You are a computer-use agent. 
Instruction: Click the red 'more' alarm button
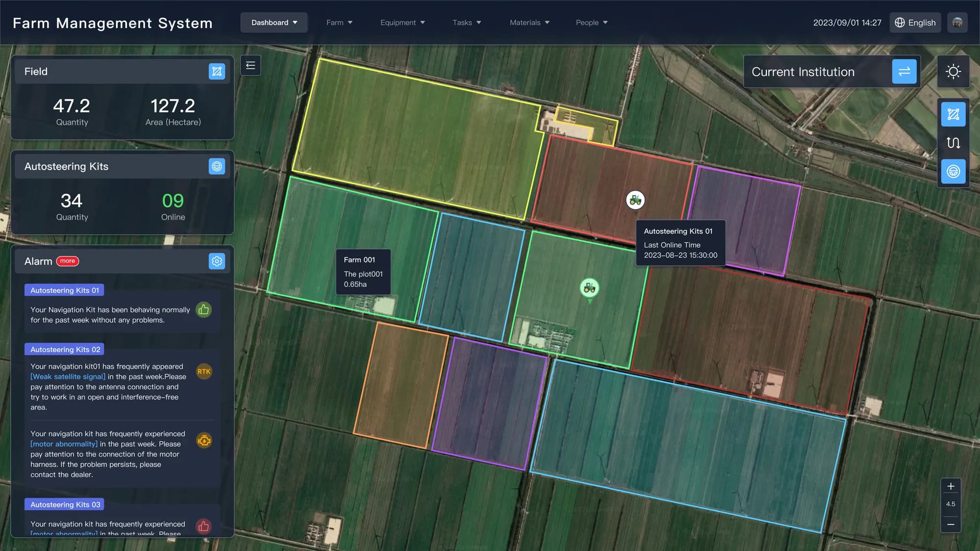[x=68, y=261]
